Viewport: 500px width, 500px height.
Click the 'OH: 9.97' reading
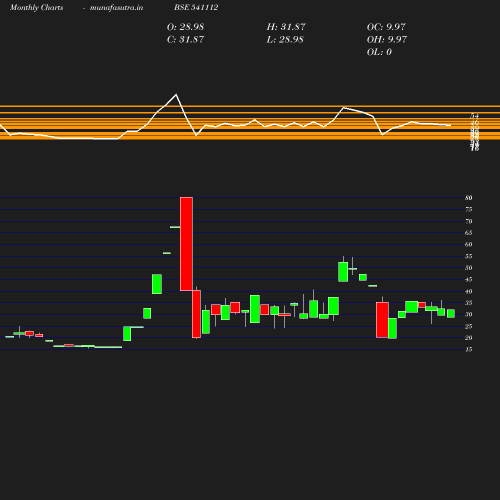coord(387,40)
